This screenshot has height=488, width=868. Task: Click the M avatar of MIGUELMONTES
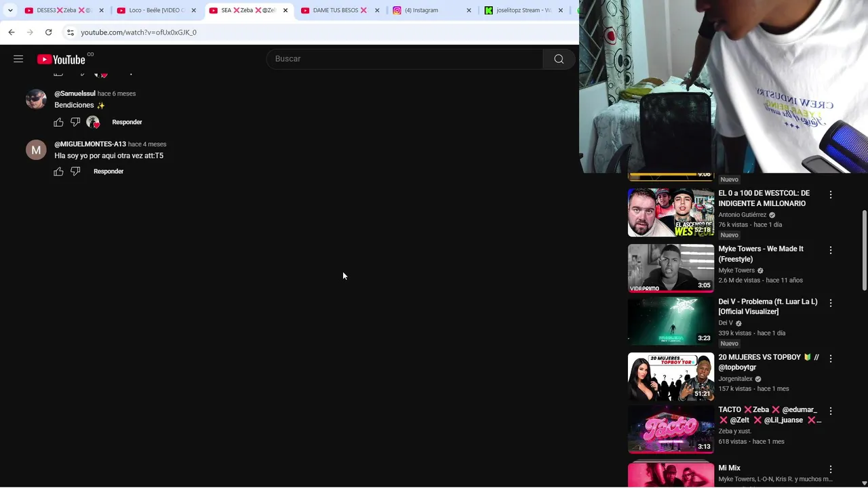coord(36,150)
